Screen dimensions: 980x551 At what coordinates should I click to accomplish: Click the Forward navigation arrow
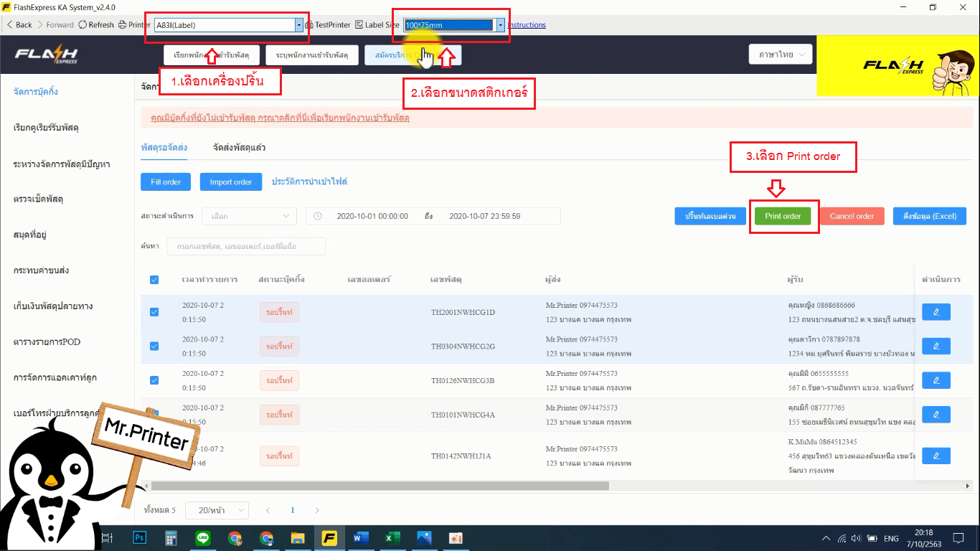point(42,24)
